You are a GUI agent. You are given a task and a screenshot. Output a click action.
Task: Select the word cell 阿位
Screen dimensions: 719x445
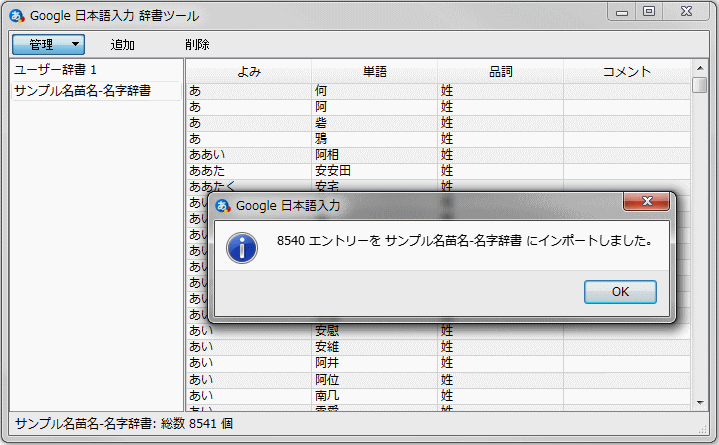point(375,380)
